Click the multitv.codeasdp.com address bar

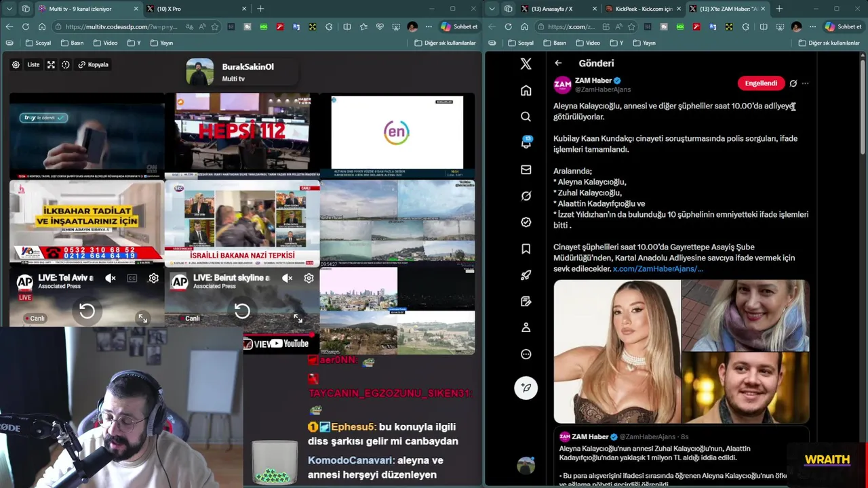click(122, 26)
